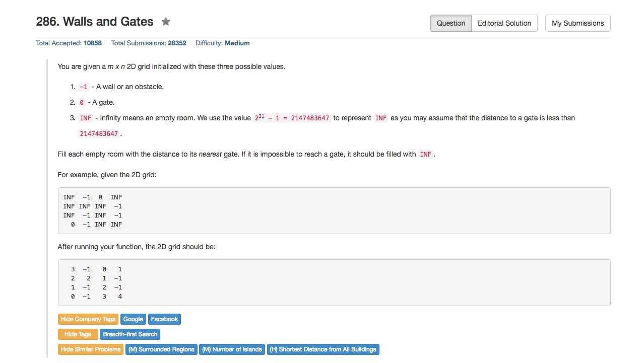Open the Surrounded Regions similar problem

[161, 349]
